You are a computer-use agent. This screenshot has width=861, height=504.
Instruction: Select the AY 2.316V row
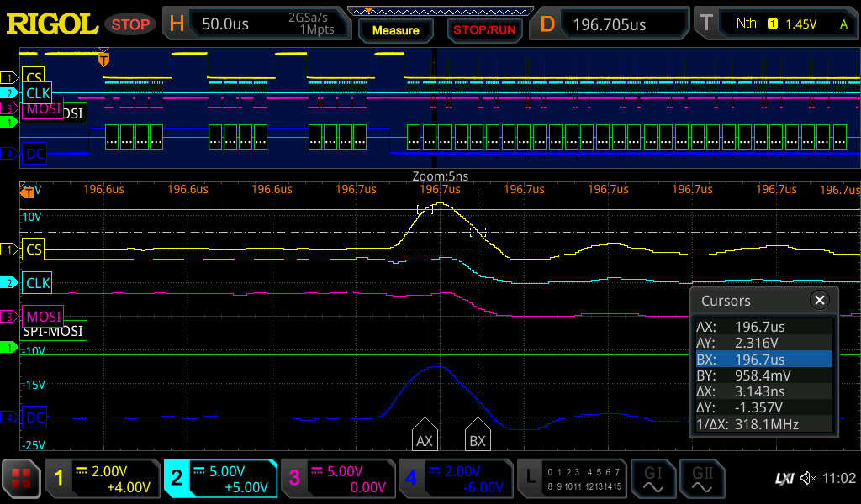763,343
